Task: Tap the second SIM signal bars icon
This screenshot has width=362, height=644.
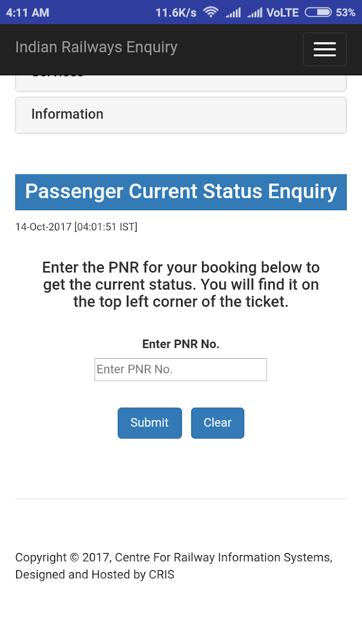Action: pyautogui.click(x=254, y=12)
